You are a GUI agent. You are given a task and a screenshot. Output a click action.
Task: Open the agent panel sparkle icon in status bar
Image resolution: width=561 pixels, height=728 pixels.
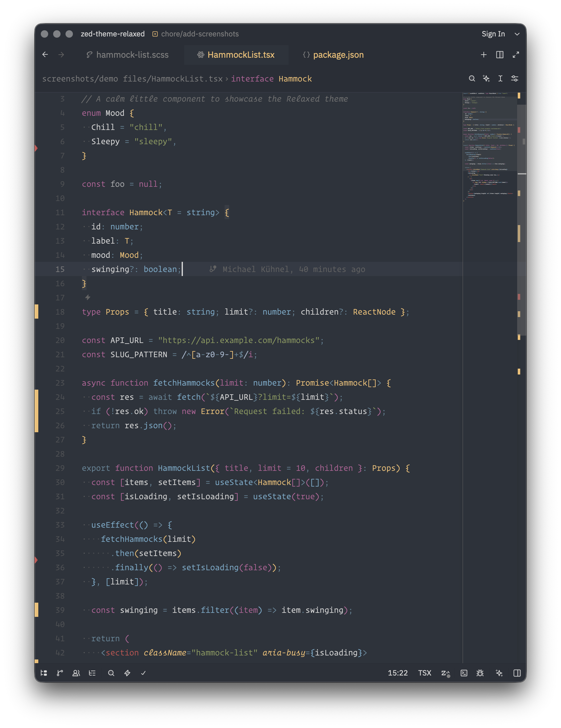click(x=499, y=673)
